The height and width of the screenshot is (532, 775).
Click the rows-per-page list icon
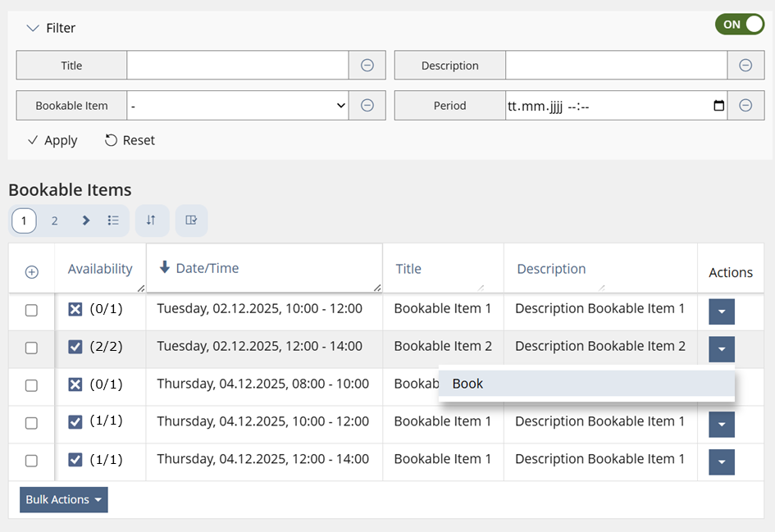[113, 221]
